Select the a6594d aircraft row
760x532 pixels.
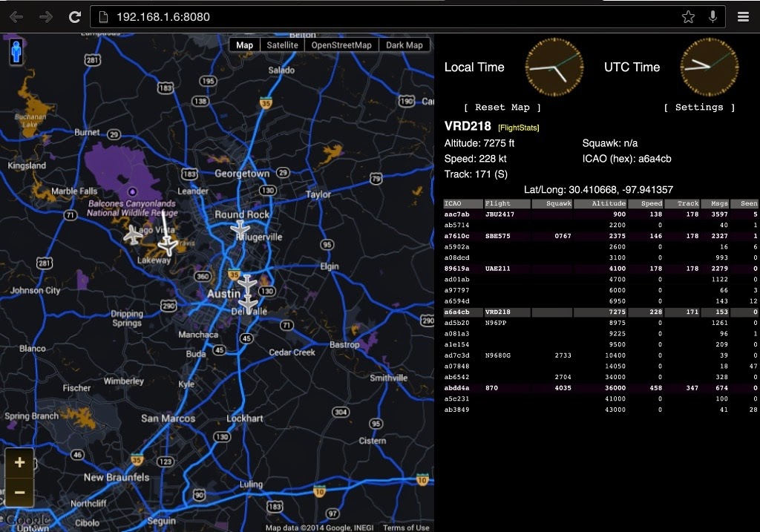coord(601,301)
